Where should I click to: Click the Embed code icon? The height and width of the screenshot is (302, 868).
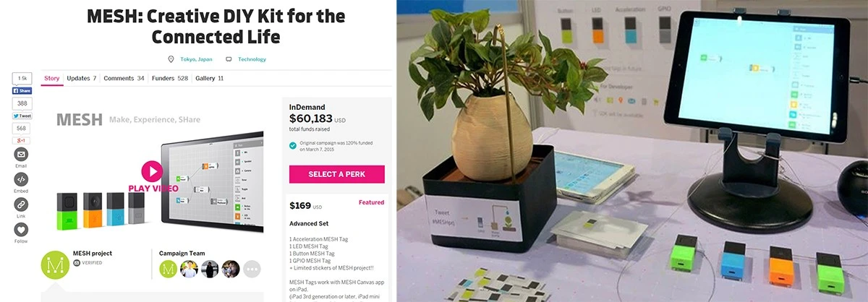tap(22, 180)
